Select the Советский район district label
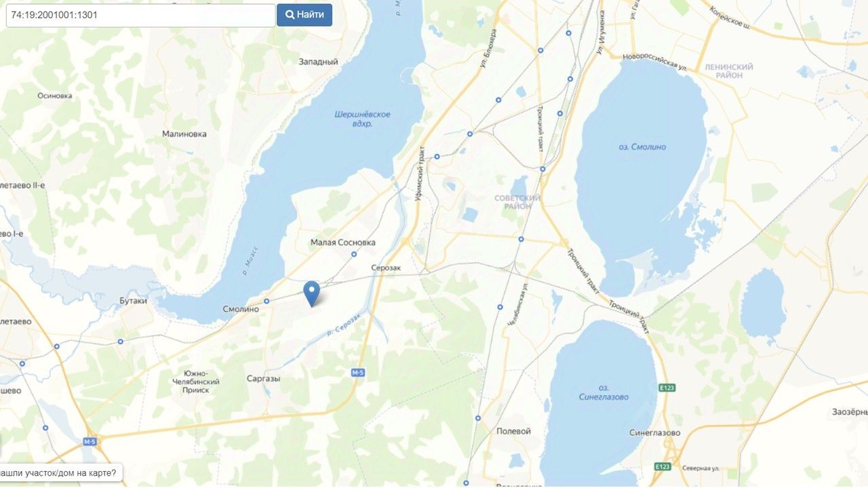 coord(517,202)
